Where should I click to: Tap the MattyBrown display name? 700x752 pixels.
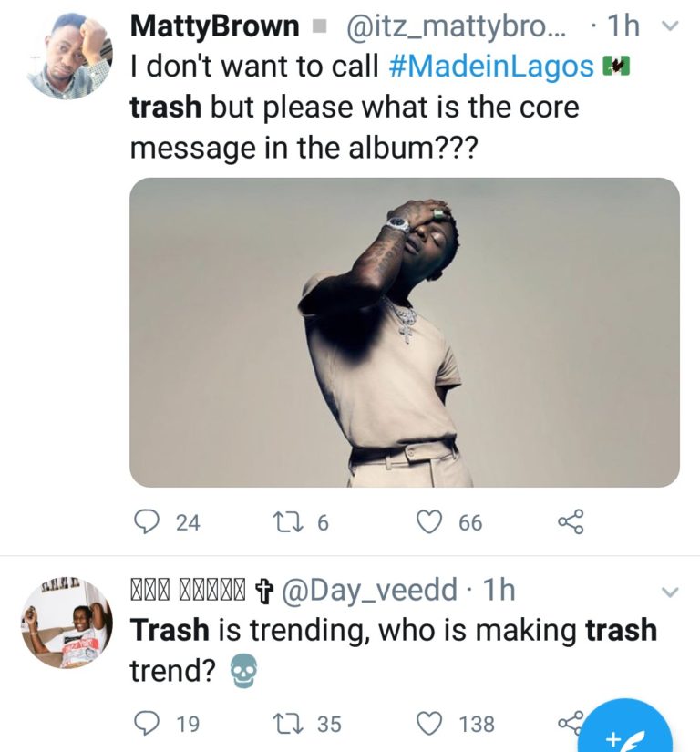tap(215, 26)
